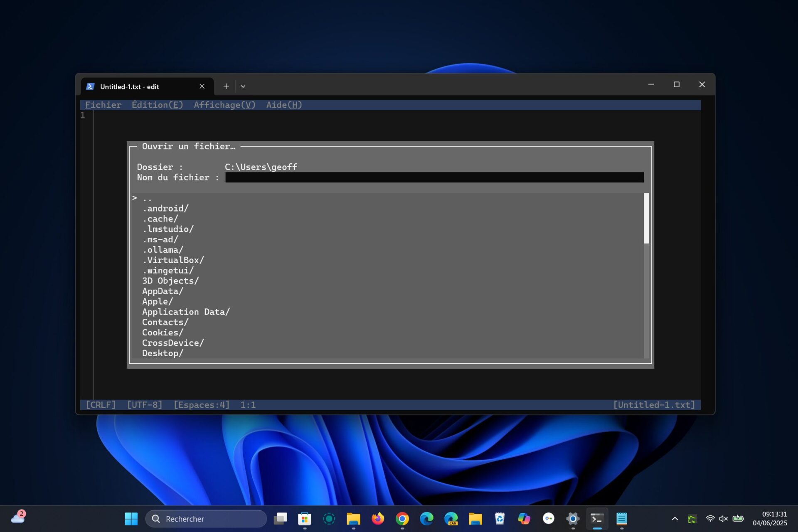Image resolution: width=798 pixels, height=532 pixels.
Task: Launch Edge Canary from the taskbar
Action: point(451,519)
